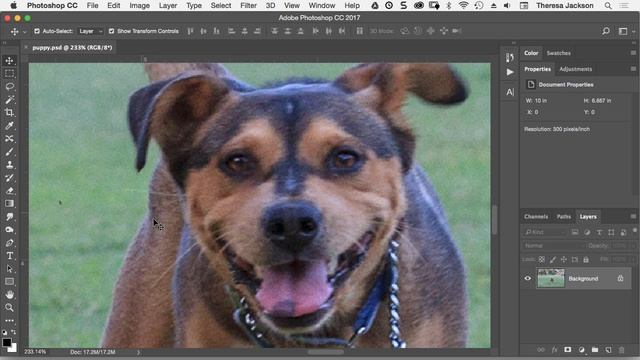640x360 pixels.
Task: Select the Magic Wand tool
Action: [9, 100]
